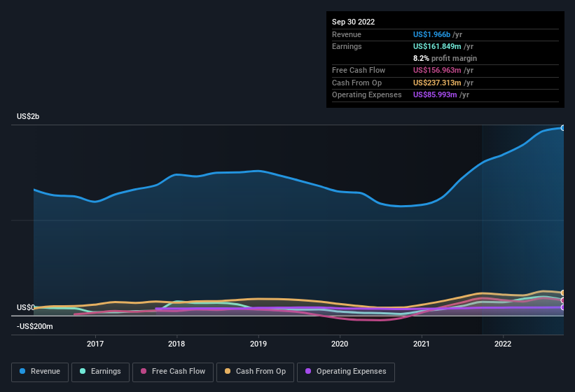This screenshot has height=392, width=575.
Task: Click the -US$200m y-axis label
Action: (x=35, y=326)
